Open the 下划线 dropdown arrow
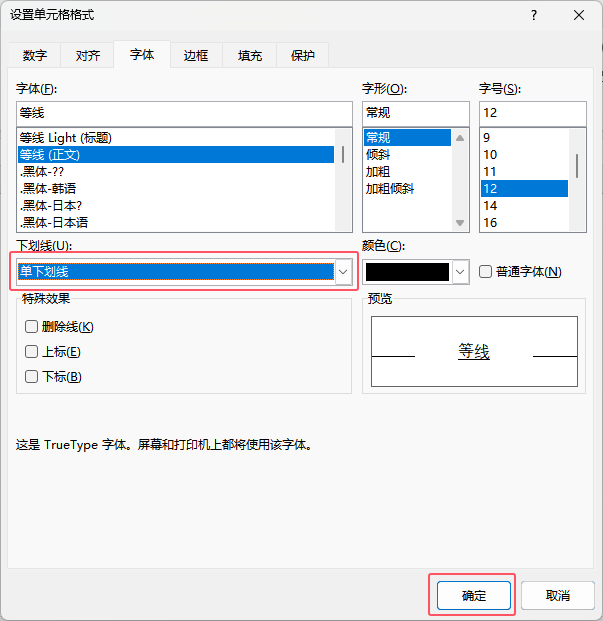 (343, 272)
